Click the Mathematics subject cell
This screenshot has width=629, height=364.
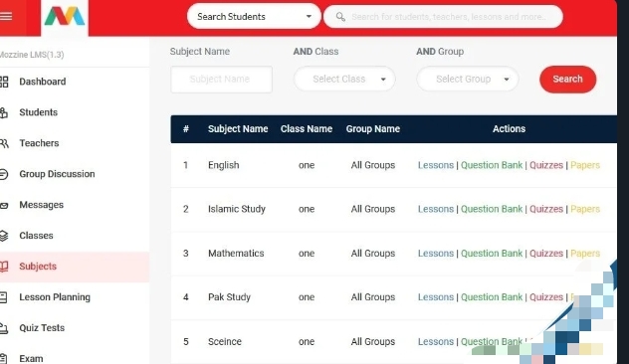[x=236, y=254]
